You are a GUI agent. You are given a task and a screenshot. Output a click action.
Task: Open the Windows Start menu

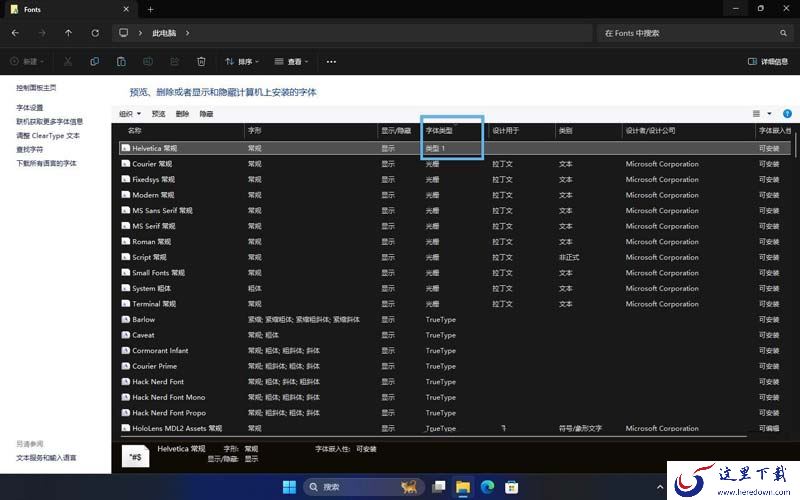point(289,487)
